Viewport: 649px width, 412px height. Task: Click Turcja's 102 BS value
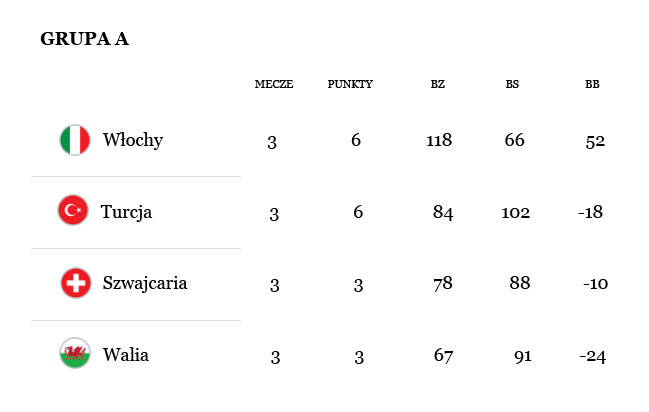516,212
